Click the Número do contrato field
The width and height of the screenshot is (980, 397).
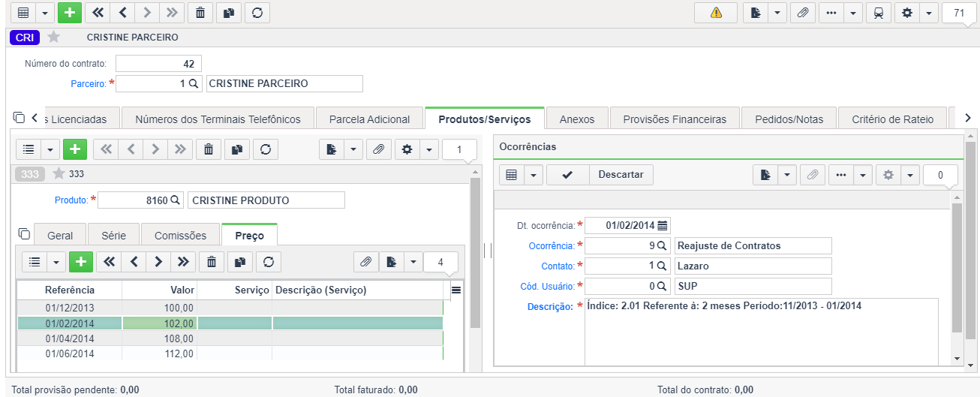tap(158, 64)
